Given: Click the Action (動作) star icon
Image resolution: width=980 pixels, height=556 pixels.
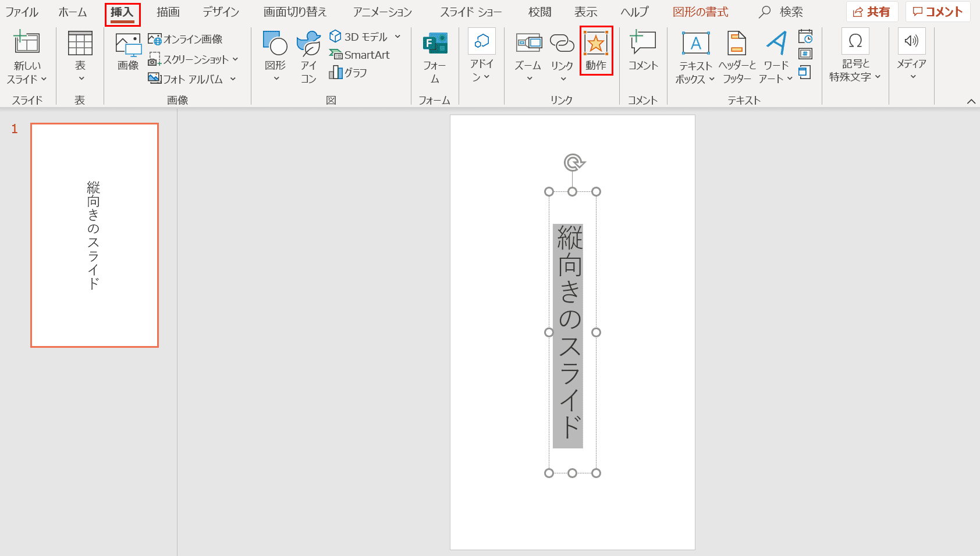Looking at the screenshot, I should click(x=596, y=43).
